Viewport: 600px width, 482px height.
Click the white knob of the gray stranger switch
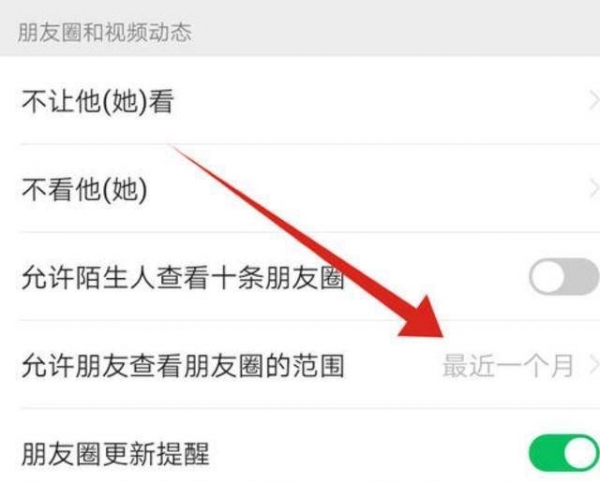(x=547, y=277)
